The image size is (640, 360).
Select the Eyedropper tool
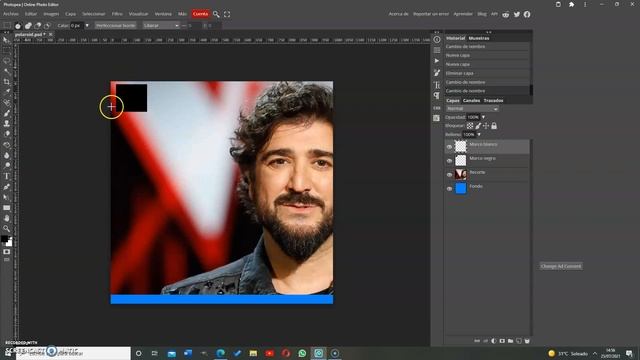tap(6, 92)
